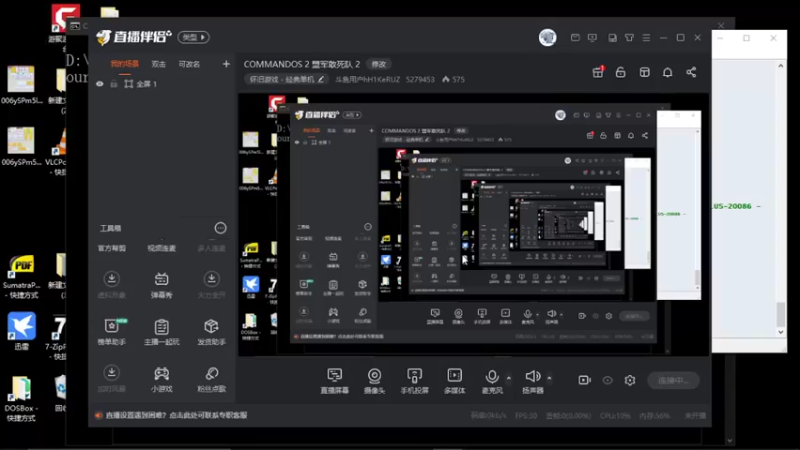800x450 pixels.
Task: Add a 多媒体 media source
Action: pyautogui.click(x=454, y=381)
